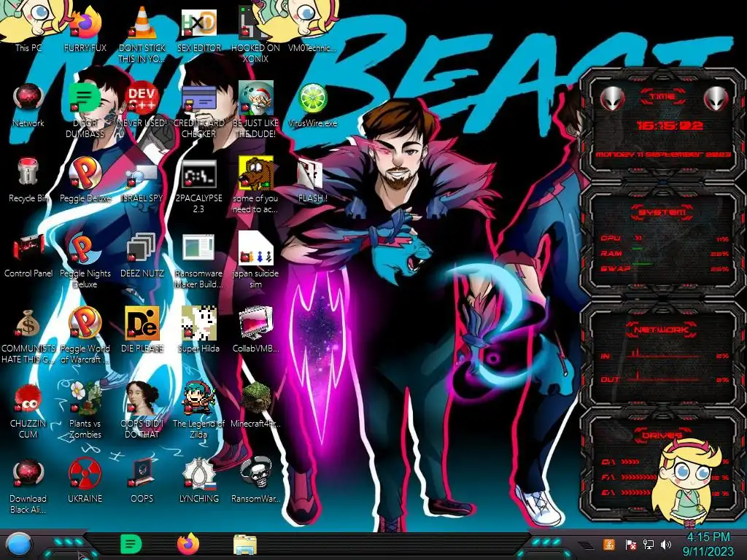Open Control Panel desktop icon

[28, 255]
